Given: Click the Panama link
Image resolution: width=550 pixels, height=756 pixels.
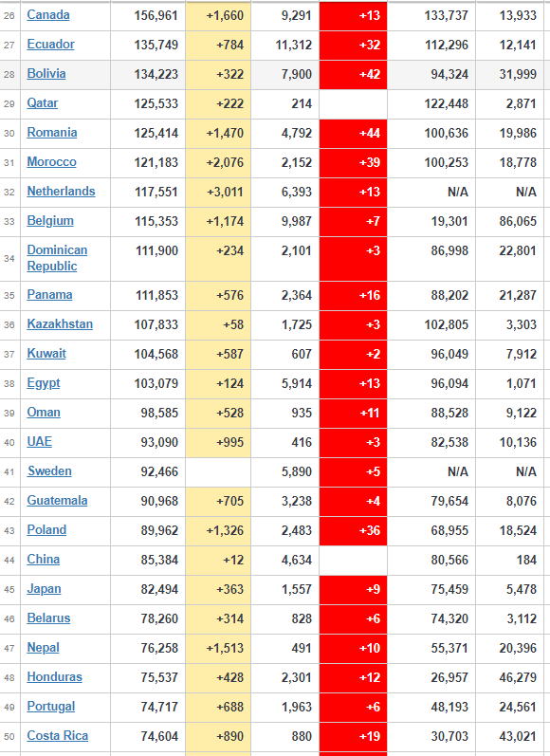Looking at the screenshot, I should [x=49, y=295].
